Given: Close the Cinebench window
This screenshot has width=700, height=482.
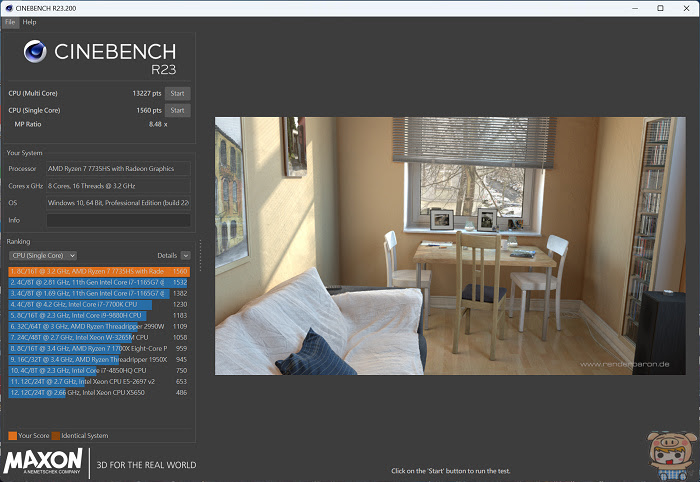Looking at the screenshot, I should (x=687, y=8).
